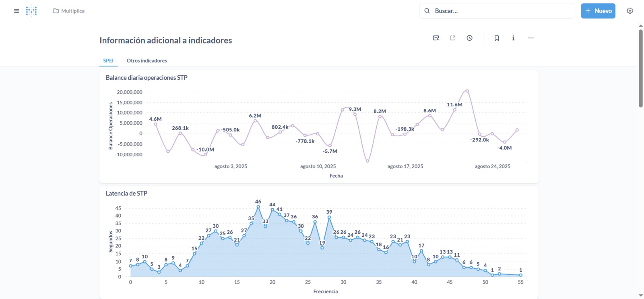Open the auto-refresh clock icon
This screenshot has width=644, height=299.
coord(470,38)
